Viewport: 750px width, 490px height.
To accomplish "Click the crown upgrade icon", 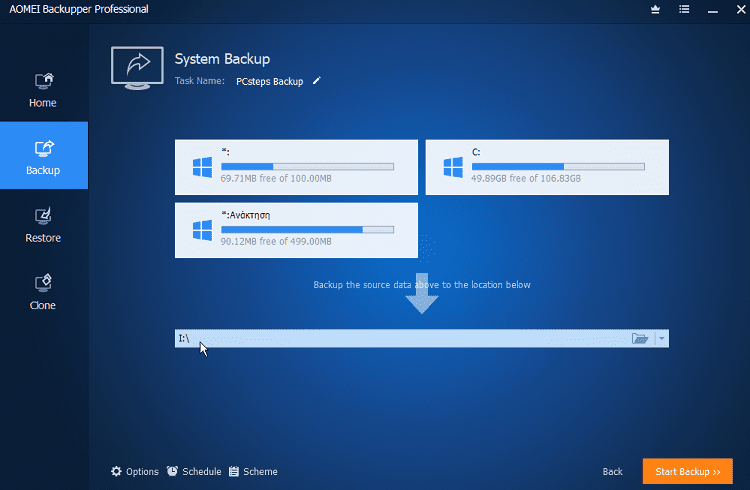I will click(x=655, y=10).
